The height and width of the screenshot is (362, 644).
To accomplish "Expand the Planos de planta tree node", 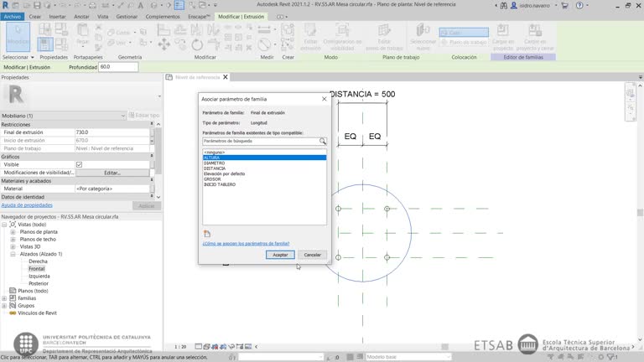I will click(x=13, y=231).
